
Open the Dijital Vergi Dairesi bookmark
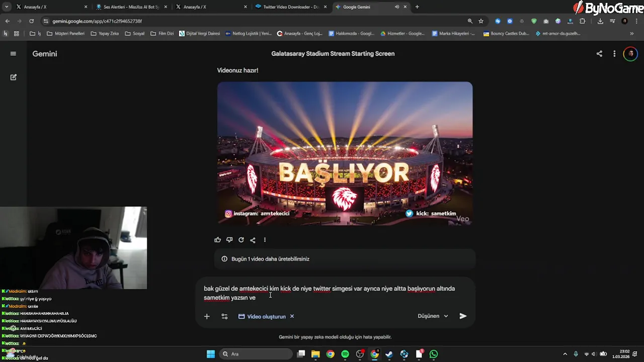[x=199, y=34]
